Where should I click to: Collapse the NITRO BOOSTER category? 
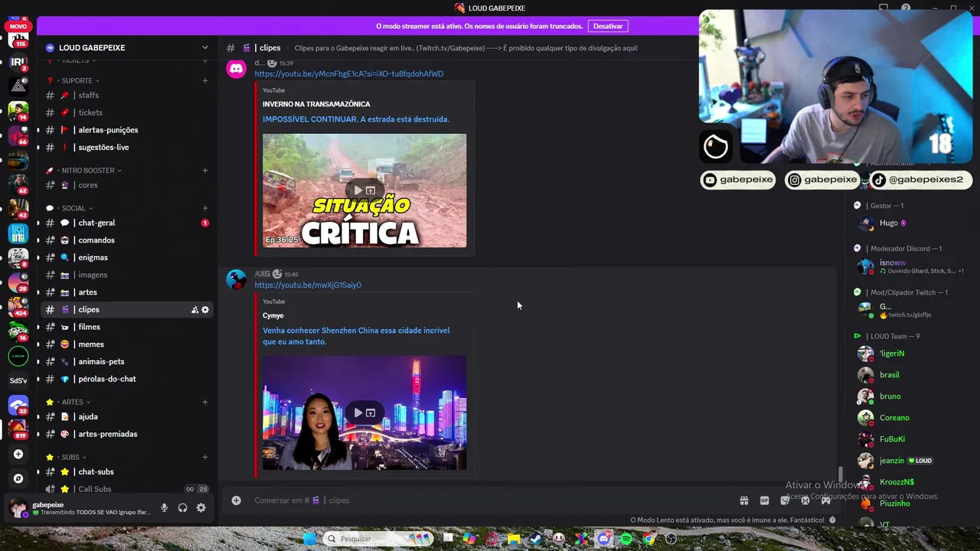pyautogui.click(x=91, y=171)
